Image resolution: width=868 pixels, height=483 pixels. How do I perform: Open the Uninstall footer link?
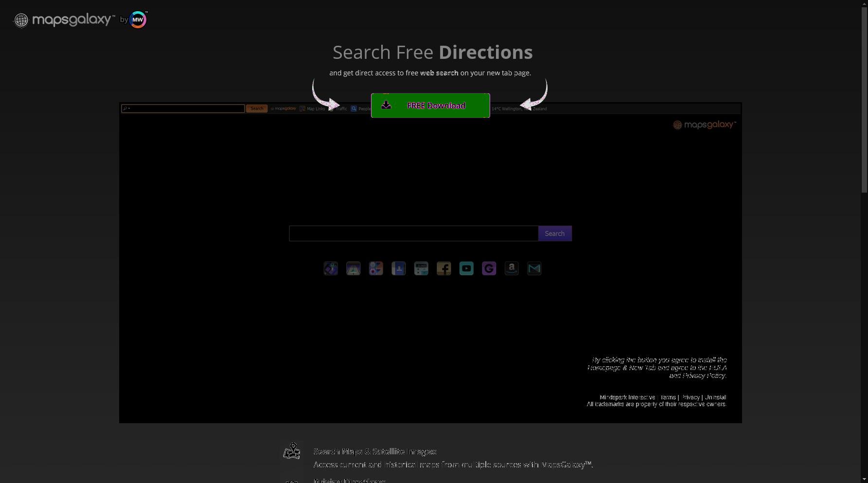[x=715, y=397]
